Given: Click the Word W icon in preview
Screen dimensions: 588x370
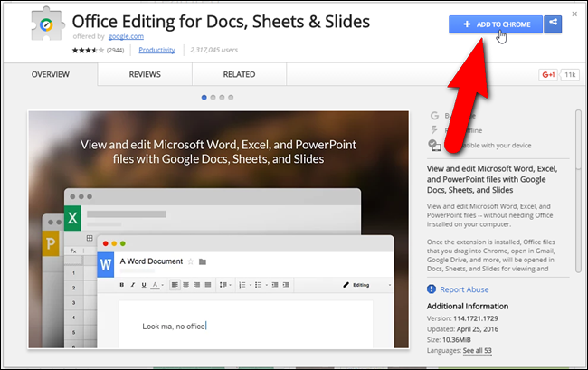Looking at the screenshot, I should (x=105, y=265).
